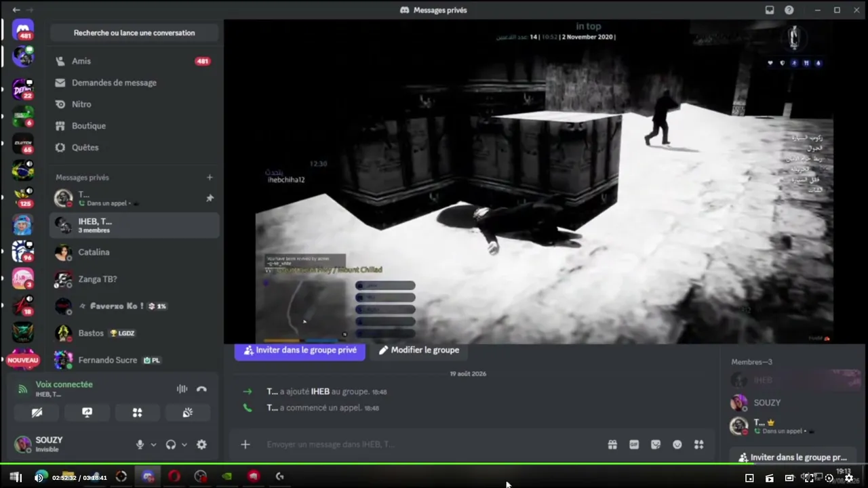This screenshot has width=868, height=488.
Task: Open Demandes de message
Action: pos(134,83)
